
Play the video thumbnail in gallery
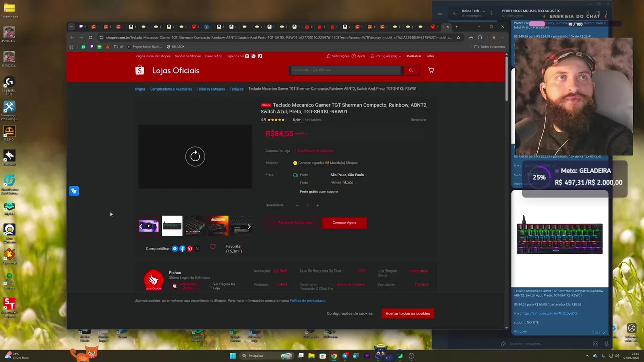(x=149, y=226)
